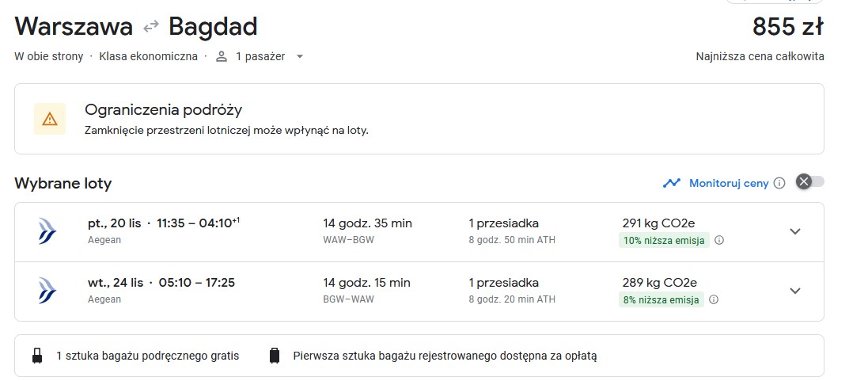Click the Aegean logo on the outbound flight
The width and height of the screenshot is (868, 381).
47,231
